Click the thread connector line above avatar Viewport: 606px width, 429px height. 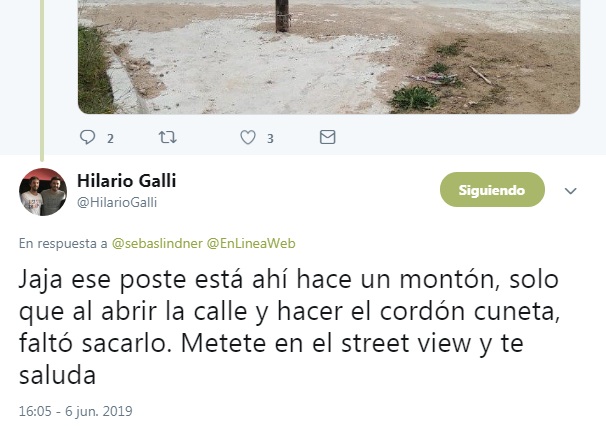coord(42,79)
